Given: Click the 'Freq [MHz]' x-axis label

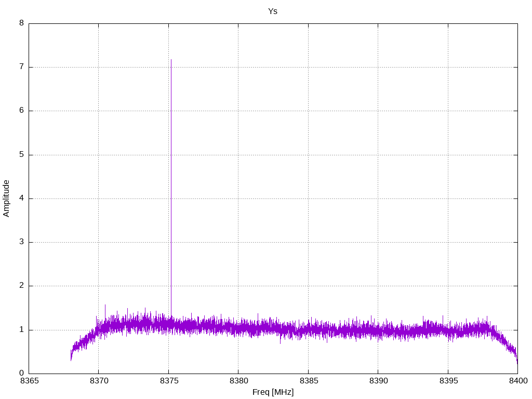Looking at the screenshot, I should coord(273,392).
